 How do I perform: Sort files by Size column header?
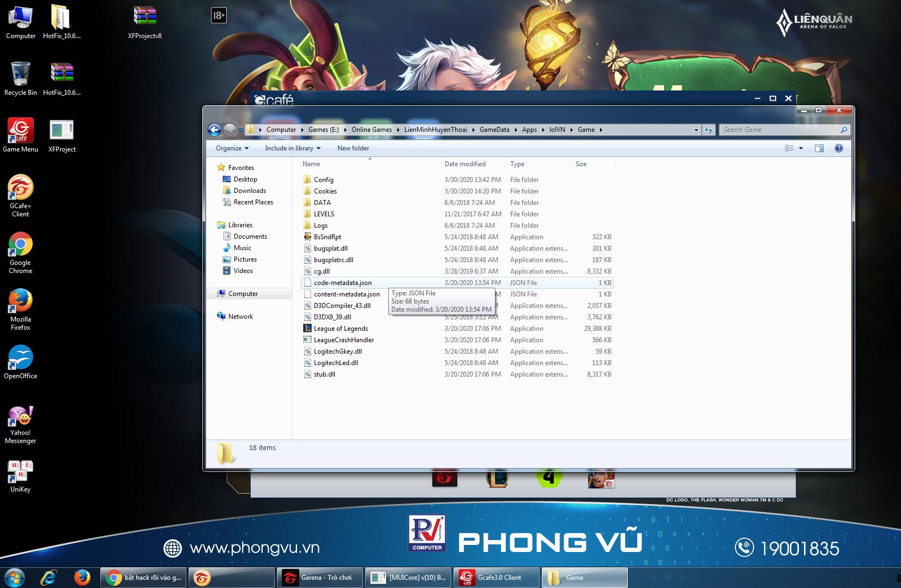[x=594, y=164]
